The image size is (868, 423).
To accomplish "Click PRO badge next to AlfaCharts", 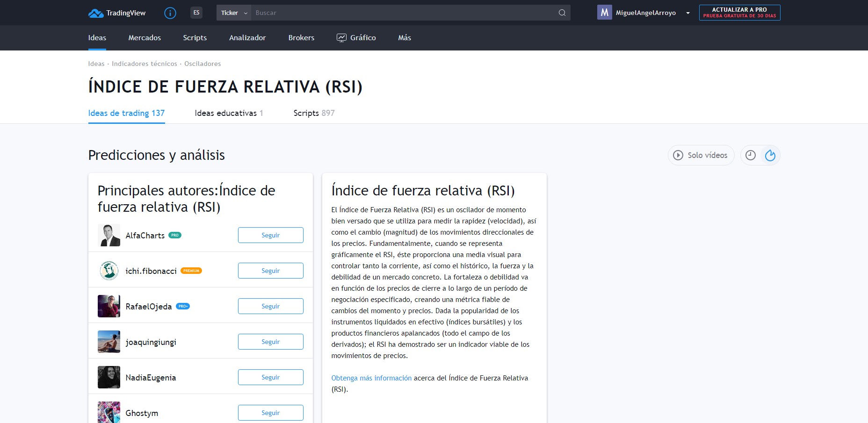I will pos(175,235).
